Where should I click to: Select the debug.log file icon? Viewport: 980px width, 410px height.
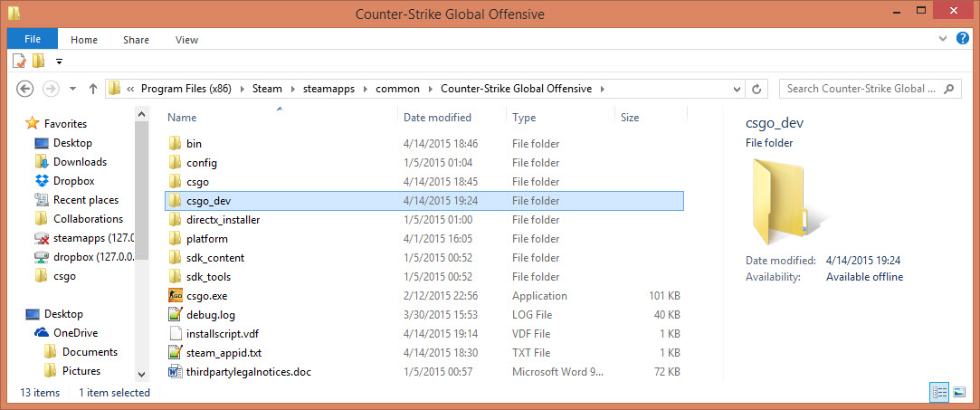point(175,315)
